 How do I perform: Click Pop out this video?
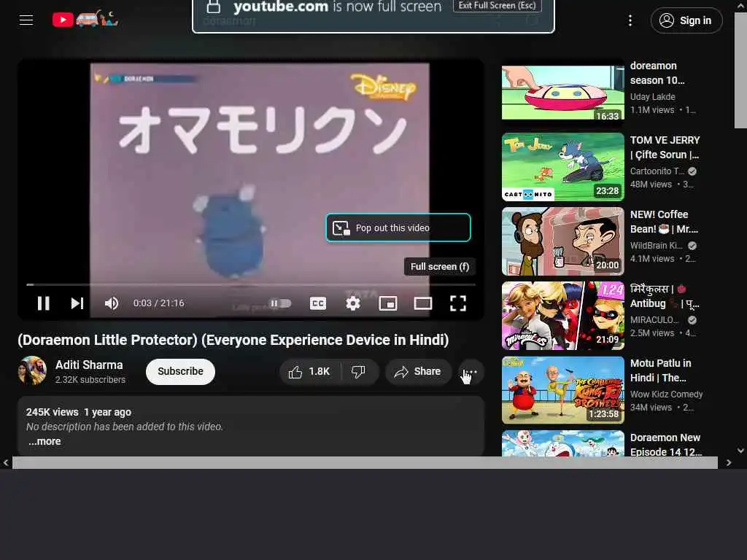point(398,227)
